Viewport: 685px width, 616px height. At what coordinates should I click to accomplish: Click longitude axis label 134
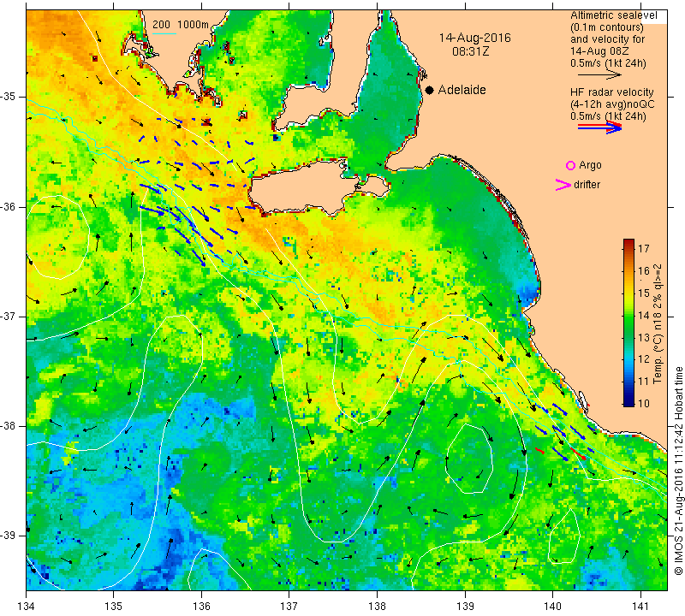27,607
